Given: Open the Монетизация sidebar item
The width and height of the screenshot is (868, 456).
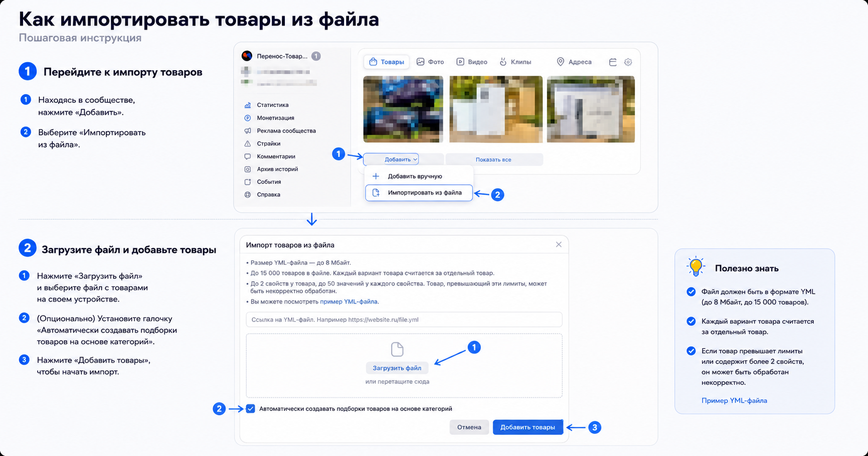Looking at the screenshot, I should tap(275, 118).
